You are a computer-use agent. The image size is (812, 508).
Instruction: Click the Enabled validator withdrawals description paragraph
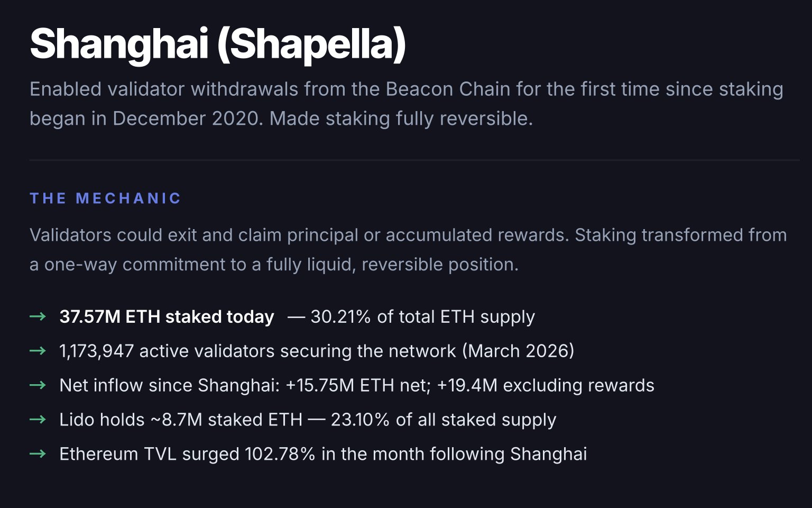coord(406,104)
